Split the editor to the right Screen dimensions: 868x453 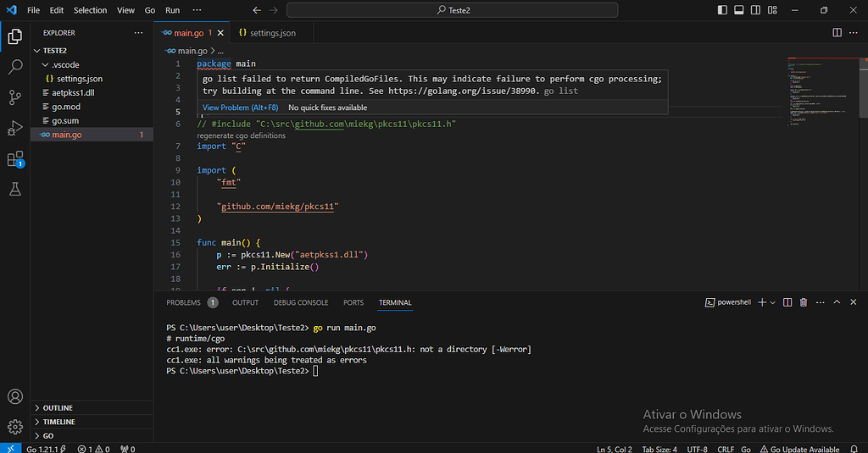[837, 33]
